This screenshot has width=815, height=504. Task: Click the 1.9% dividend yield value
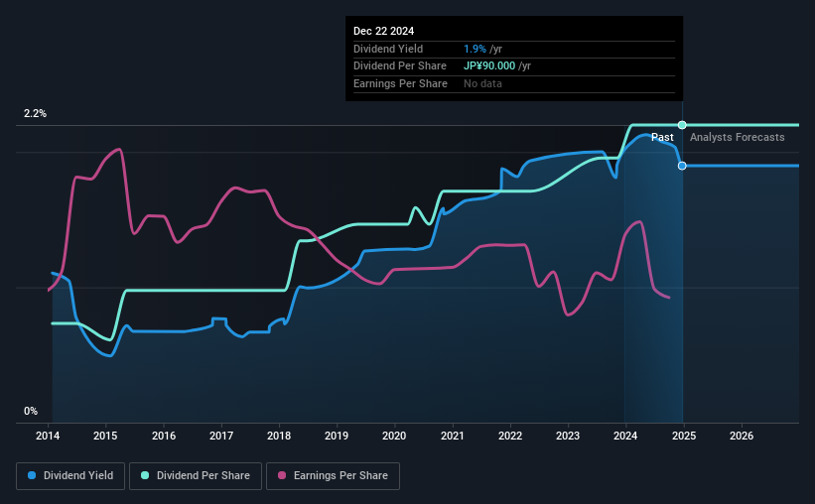click(475, 49)
